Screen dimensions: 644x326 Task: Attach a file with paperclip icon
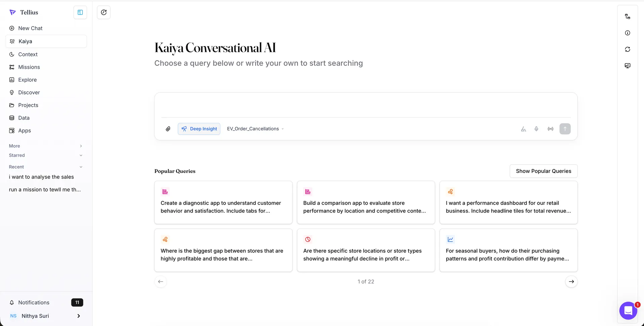[x=168, y=129]
